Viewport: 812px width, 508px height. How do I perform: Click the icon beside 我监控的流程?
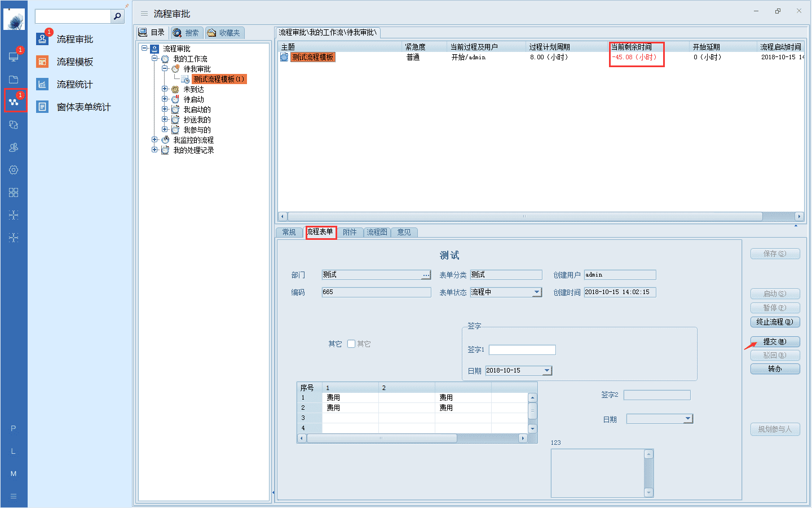pyautogui.click(x=165, y=140)
